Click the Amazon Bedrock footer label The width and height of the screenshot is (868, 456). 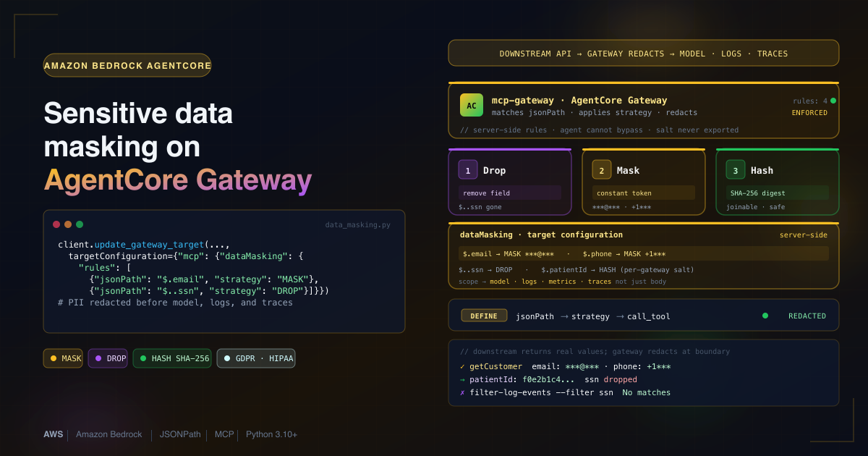109,434
